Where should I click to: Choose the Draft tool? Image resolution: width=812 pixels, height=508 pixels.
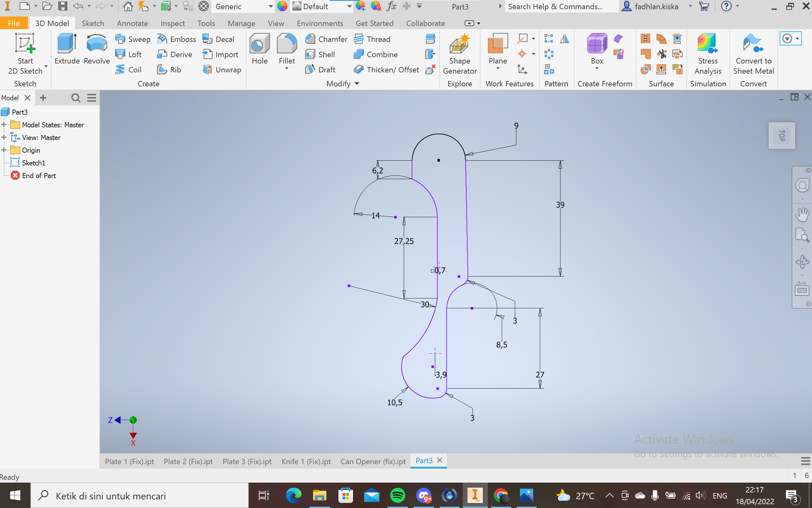point(320,70)
